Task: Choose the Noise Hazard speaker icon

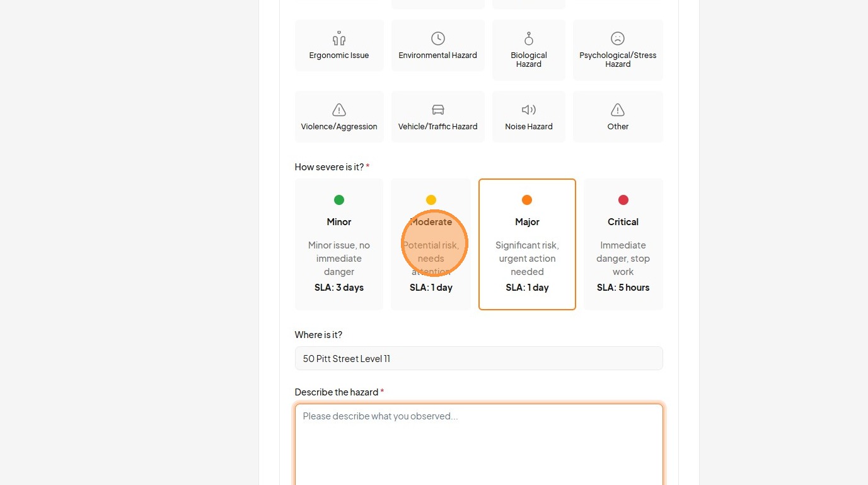Action: [529, 110]
